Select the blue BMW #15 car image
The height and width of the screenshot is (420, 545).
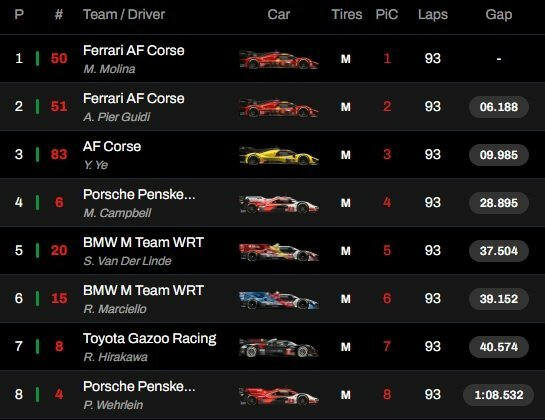click(279, 300)
